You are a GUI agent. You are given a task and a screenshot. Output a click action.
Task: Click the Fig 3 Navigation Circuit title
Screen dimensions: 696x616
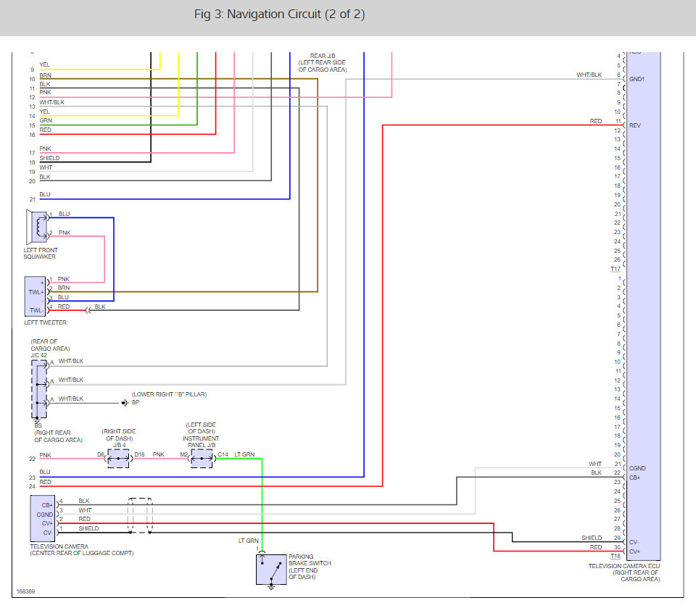point(279,14)
